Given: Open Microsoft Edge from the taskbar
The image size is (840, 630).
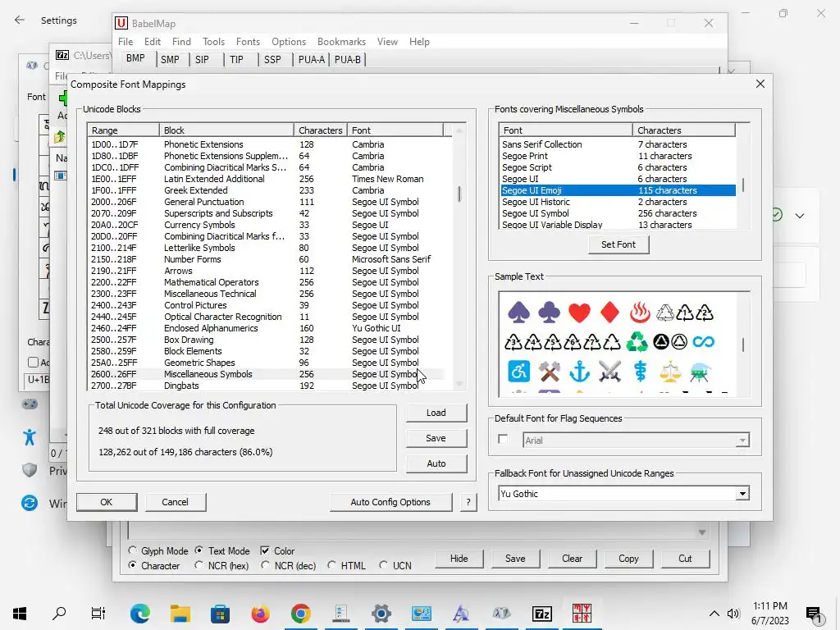Looking at the screenshot, I should 139,613.
